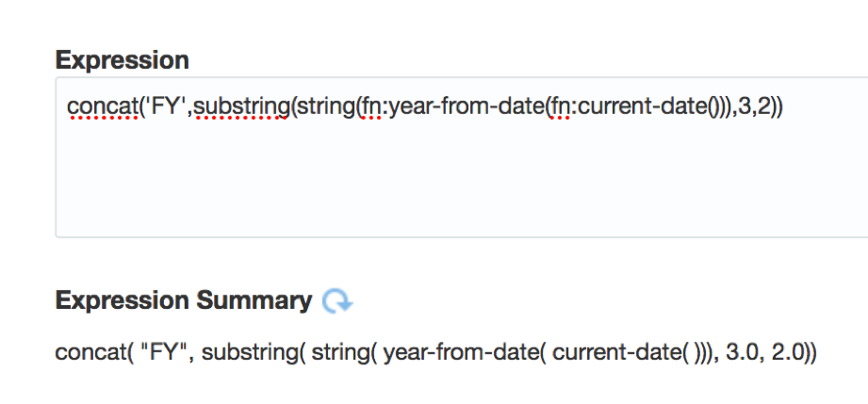Click the first underlined 'fn' in the Expression field
This screenshot has height=404, width=868.
click(x=370, y=107)
